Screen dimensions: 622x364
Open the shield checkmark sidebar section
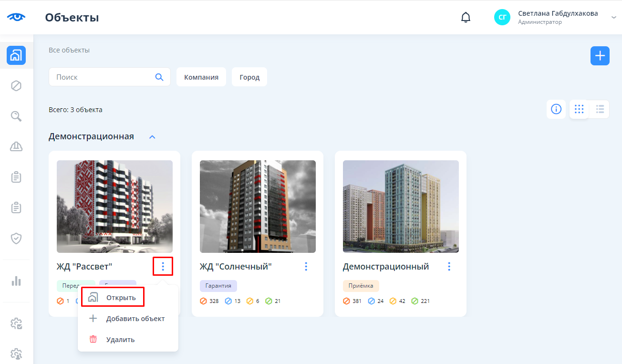(16, 238)
